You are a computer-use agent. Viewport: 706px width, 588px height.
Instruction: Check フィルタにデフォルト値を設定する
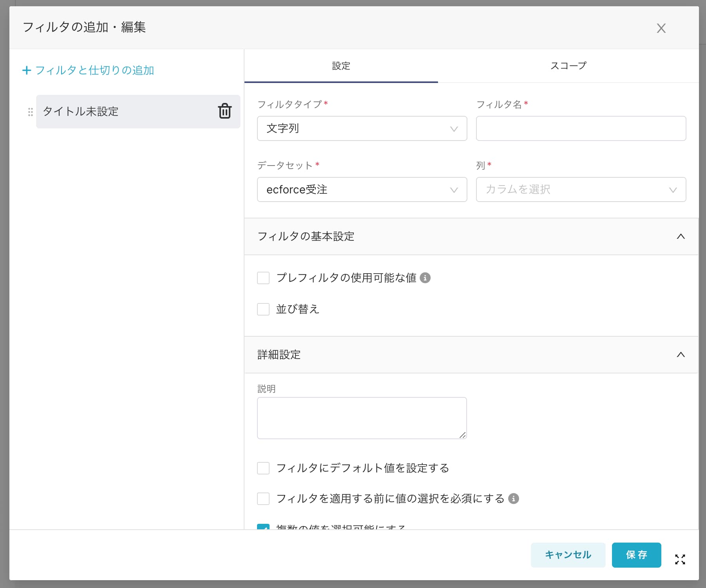pyautogui.click(x=263, y=468)
